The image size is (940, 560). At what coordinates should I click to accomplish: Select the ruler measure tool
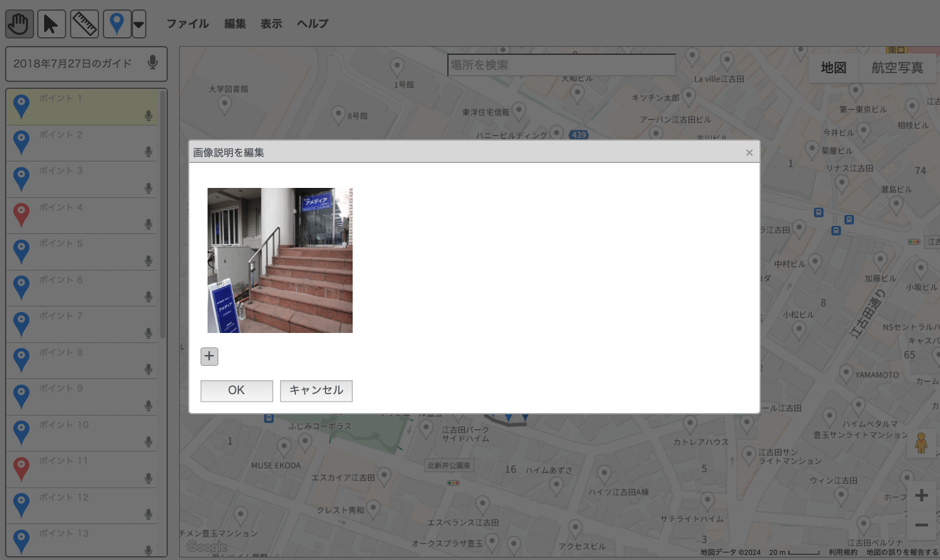pos(84,25)
